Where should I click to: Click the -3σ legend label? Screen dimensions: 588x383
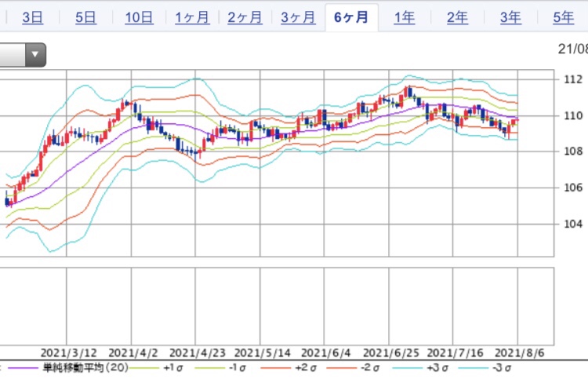500,367
